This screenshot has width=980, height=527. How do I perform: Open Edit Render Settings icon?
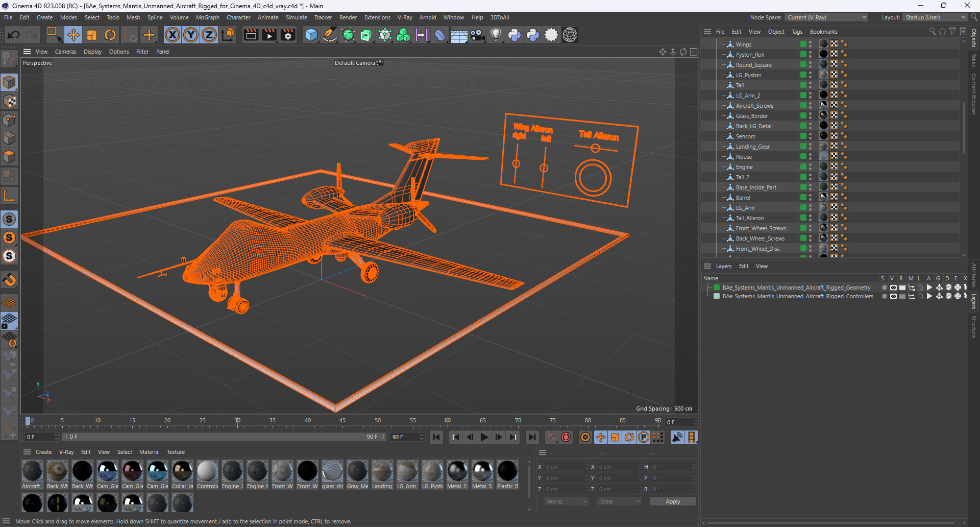288,35
